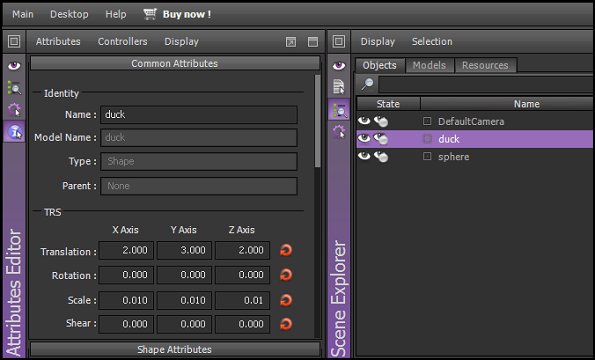Toggle visibility eye for duck

(364, 138)
